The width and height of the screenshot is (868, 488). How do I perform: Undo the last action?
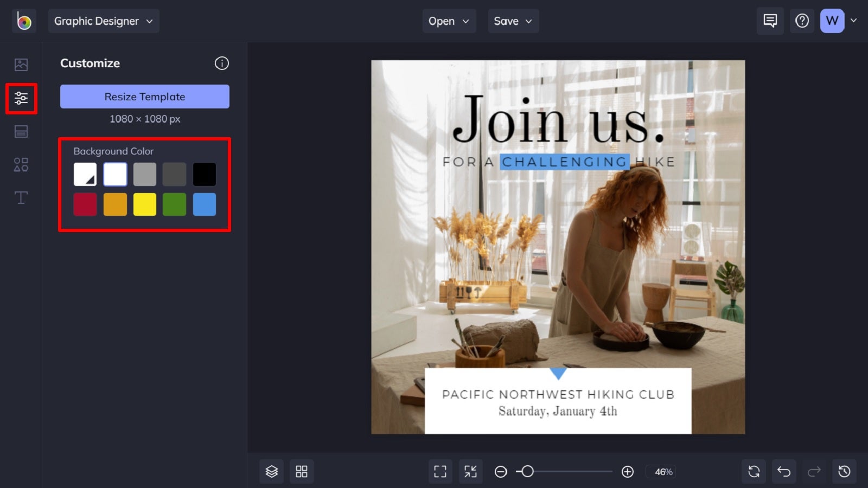pyautogui.click(x=783, y=471)
